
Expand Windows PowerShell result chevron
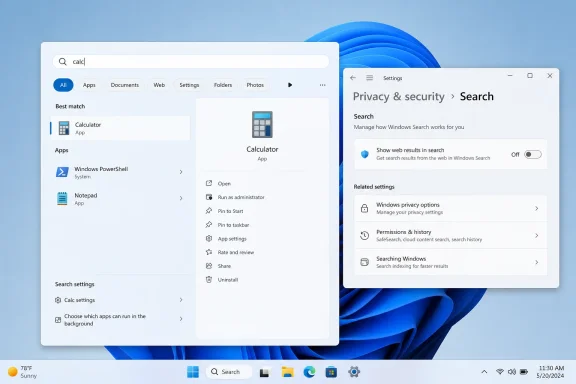[181, 172]
